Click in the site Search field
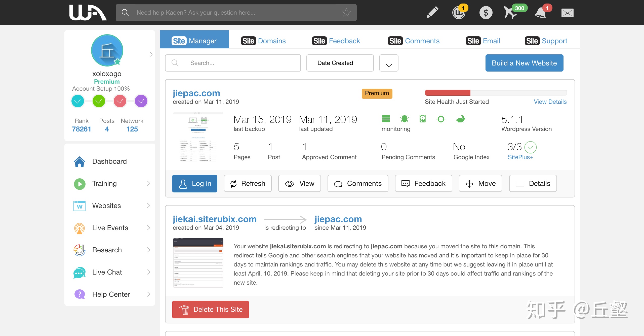Image resolution: width=644 pixels, height=336 pixels. (233, 63)
